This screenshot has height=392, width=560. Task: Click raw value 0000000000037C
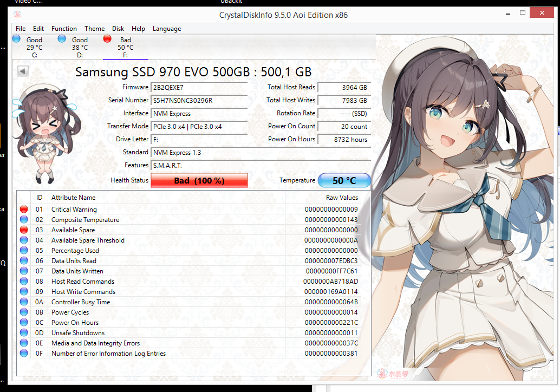331,343
